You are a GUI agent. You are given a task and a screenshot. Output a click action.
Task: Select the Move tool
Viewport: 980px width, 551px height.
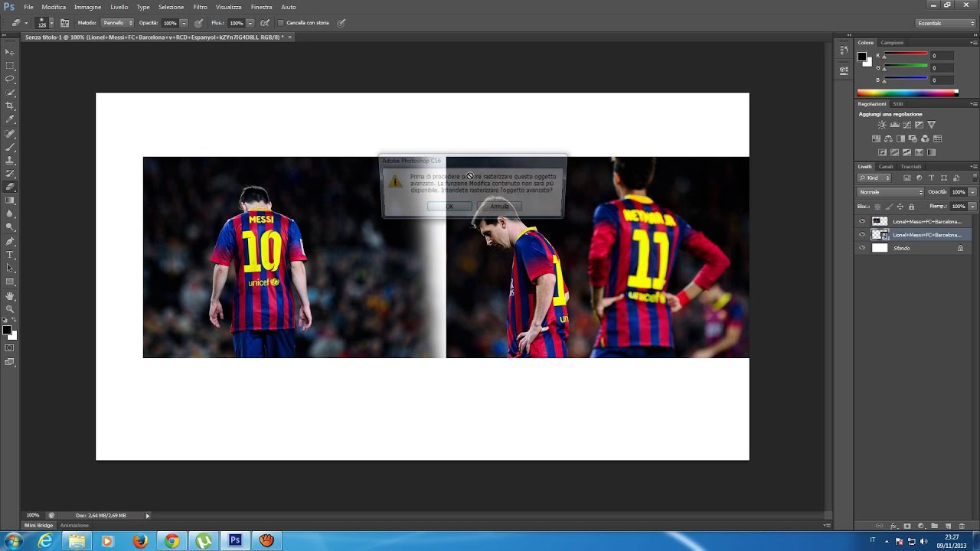point(10,51)
